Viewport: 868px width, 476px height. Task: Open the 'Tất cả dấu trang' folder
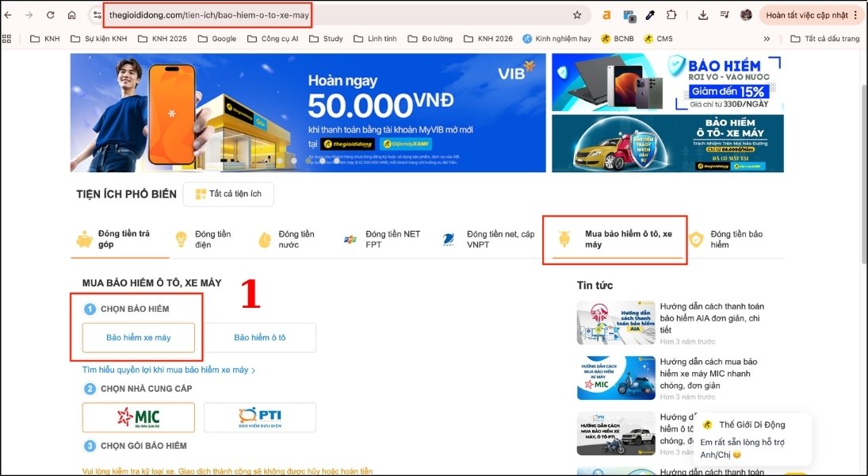coord(825,39)
